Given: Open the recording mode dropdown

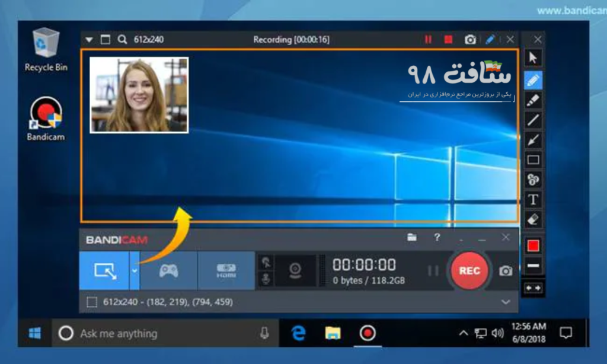Looking at the screenshot, I should click(x=135, y=271).
